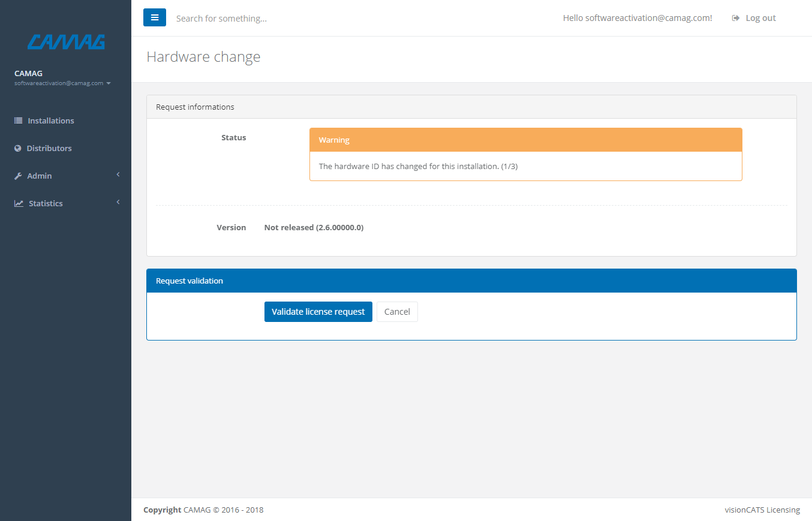Select the Statistics chart icon
This screenshot has width=812, height=521.
coord(17,203)
